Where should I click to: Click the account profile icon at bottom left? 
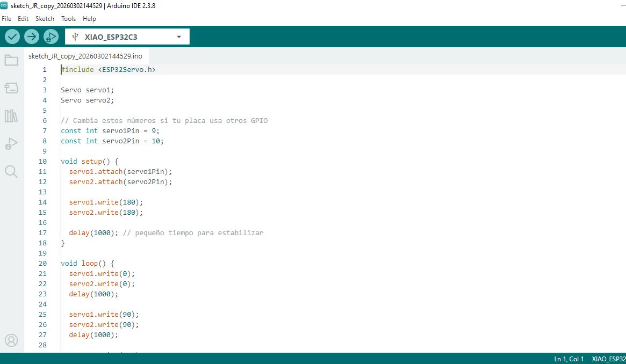(x=11, y=340)
